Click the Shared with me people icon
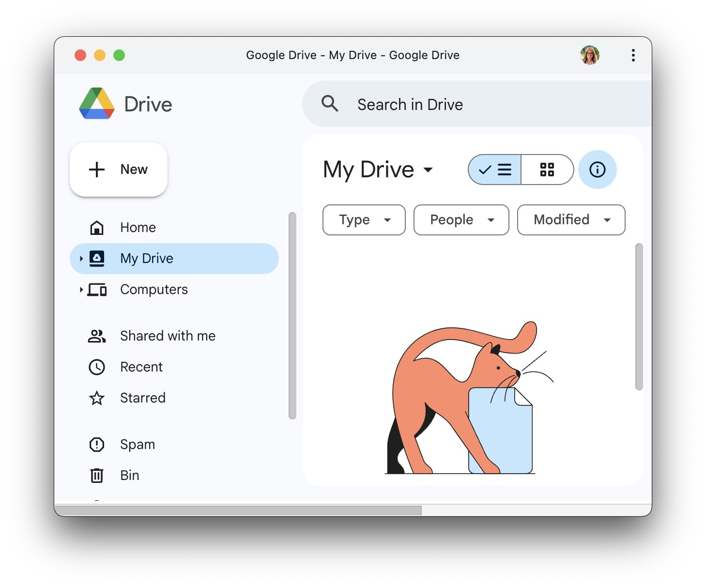 97,336
